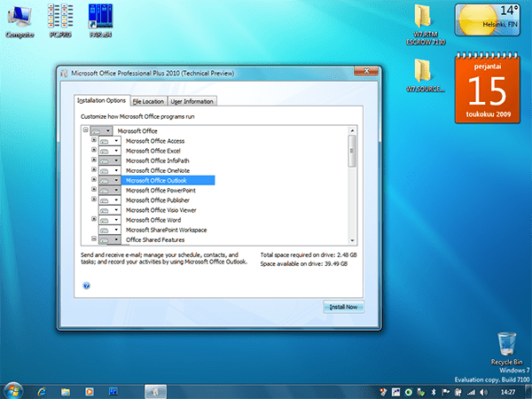Select the highlighted Microsoft Office Outlook row

pos(168,180)
